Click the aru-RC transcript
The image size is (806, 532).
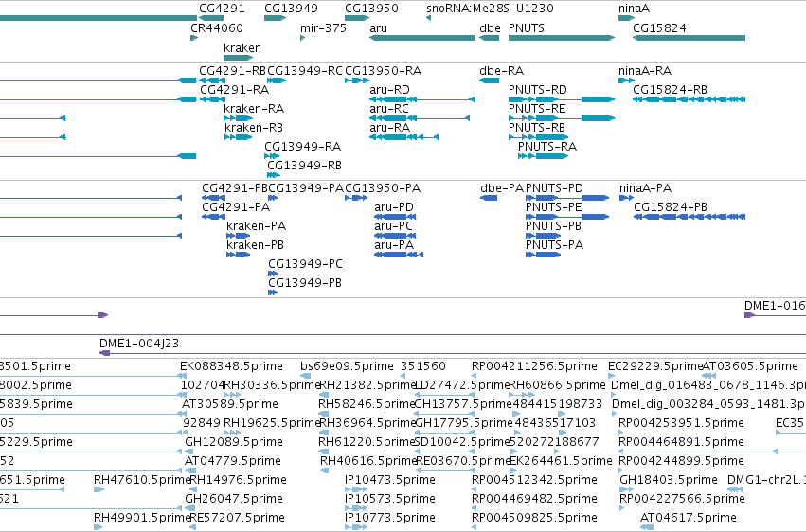point(420,118)
